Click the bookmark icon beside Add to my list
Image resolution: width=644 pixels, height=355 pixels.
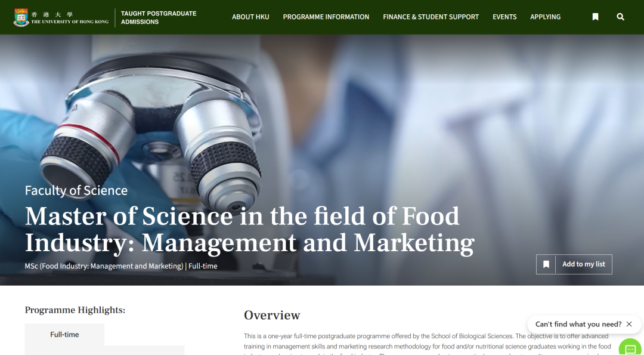(x=546, y=264)
